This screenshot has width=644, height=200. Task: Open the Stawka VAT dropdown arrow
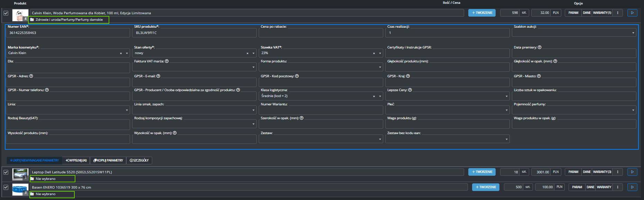pyautogui.click(x=380, y=53)
